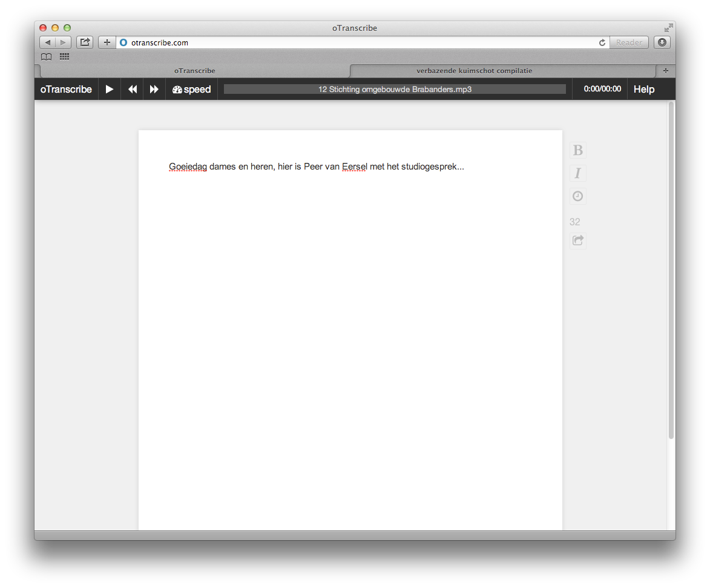Click the Safari share button

coord(85,42)
